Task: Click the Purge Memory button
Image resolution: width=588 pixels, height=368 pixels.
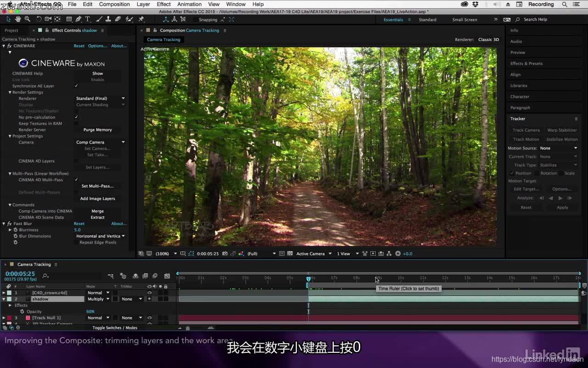Action: click(97, 130)
